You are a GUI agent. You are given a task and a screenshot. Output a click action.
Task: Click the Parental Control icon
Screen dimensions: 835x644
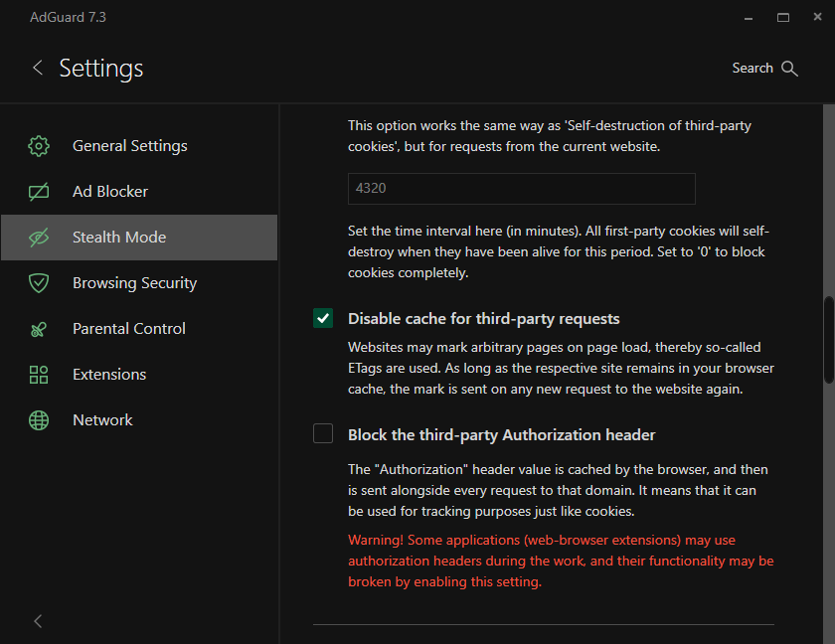(x=39, y=329)
